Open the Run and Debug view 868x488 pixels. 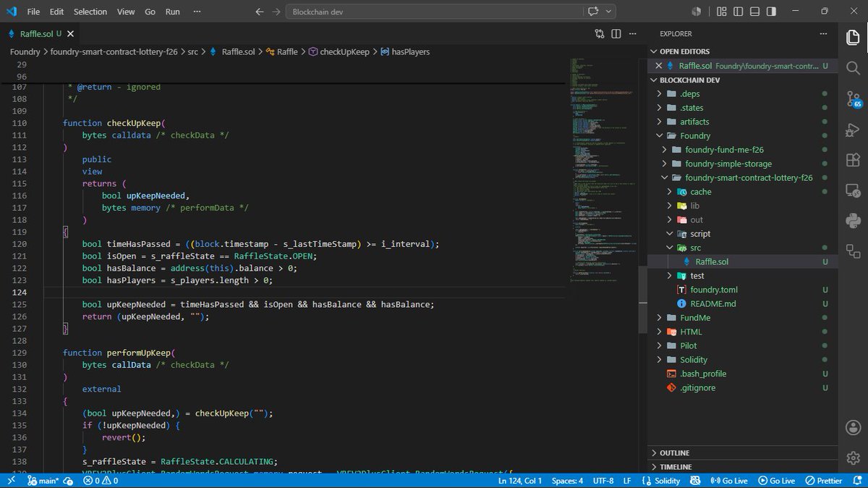[x=853, y=130]
